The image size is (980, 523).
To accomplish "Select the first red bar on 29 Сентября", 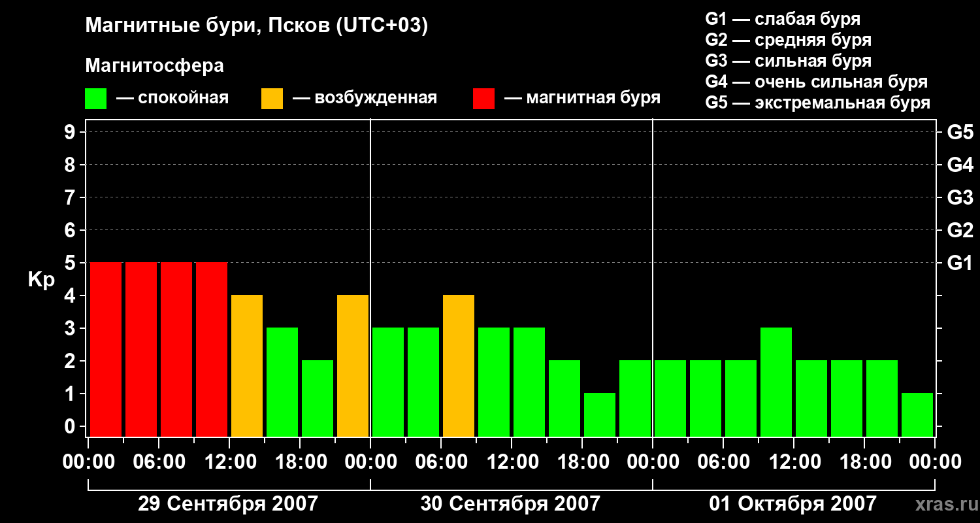I will tap(106, 349).
